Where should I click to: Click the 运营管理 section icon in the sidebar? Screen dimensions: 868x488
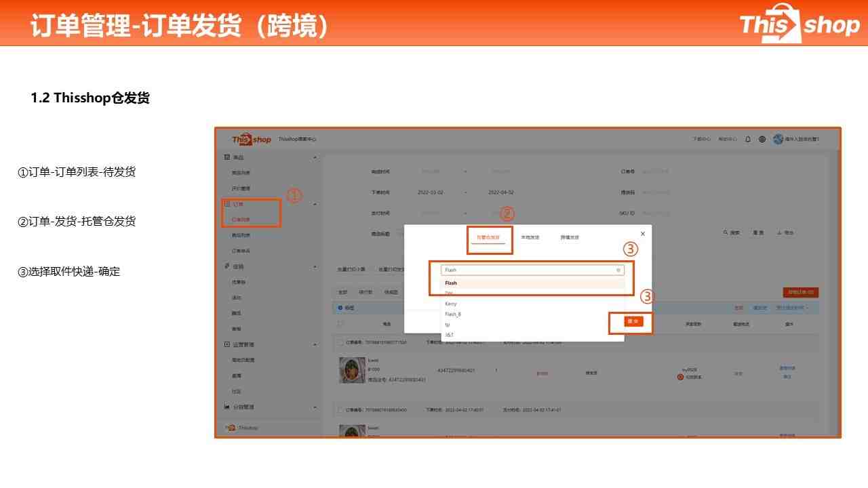coord(227,344)
